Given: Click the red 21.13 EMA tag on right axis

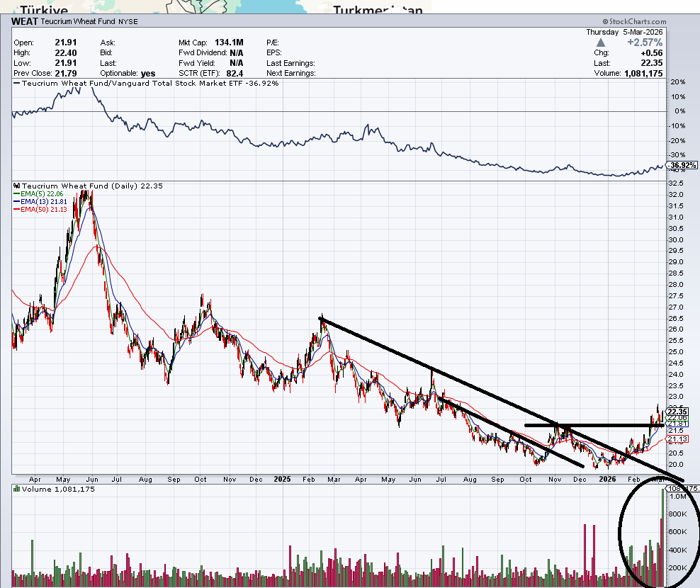Looking at the screenshot, I should 677,439.
